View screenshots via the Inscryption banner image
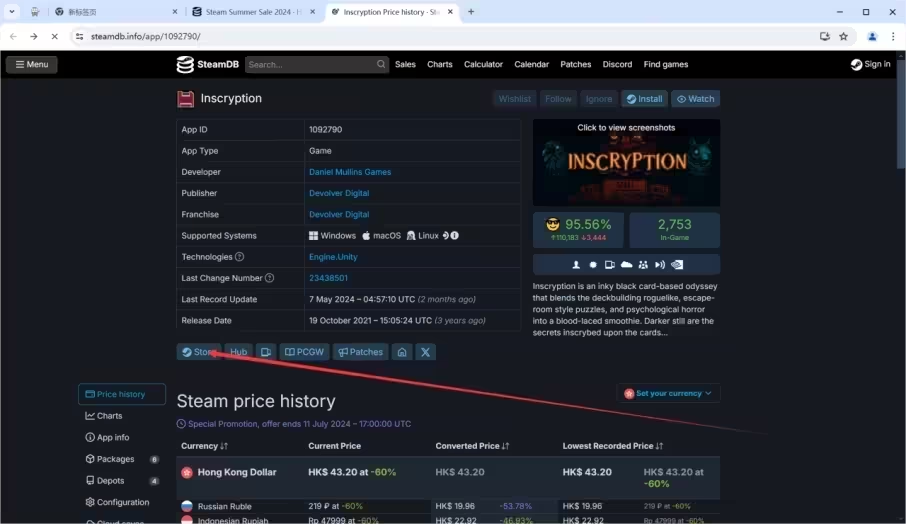Image resolution: width=906 pixels, height=524 pixels. click(x=626, y=162)
